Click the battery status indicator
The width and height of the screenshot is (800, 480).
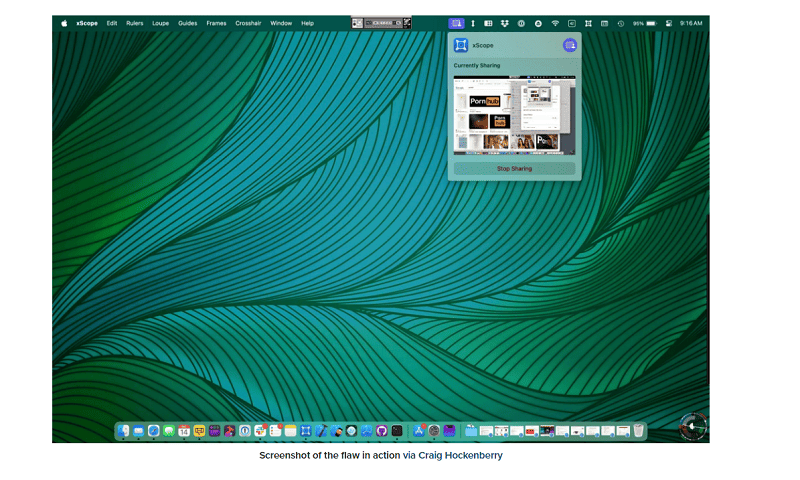point(644,23)
